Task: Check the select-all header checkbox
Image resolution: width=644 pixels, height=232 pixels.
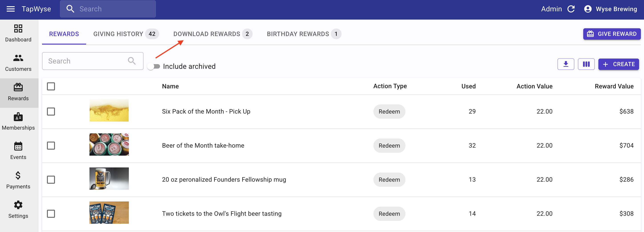Action: point(51,87)
